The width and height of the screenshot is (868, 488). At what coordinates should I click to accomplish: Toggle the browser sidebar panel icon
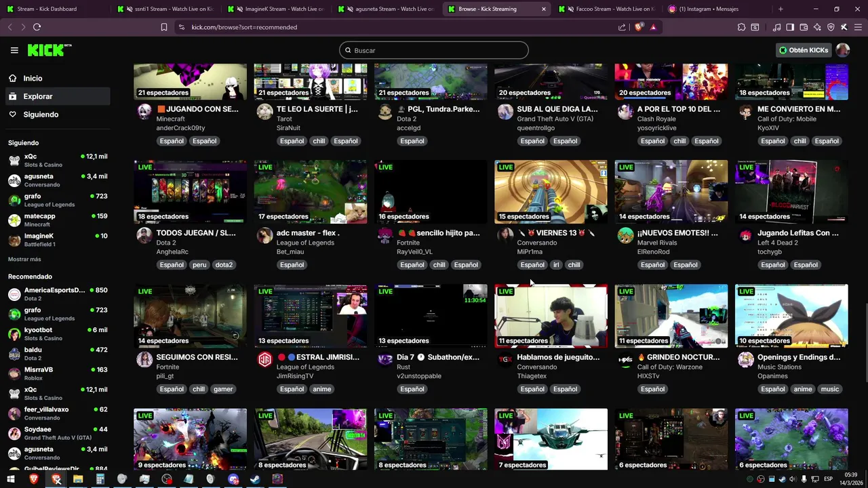(790, 27)
